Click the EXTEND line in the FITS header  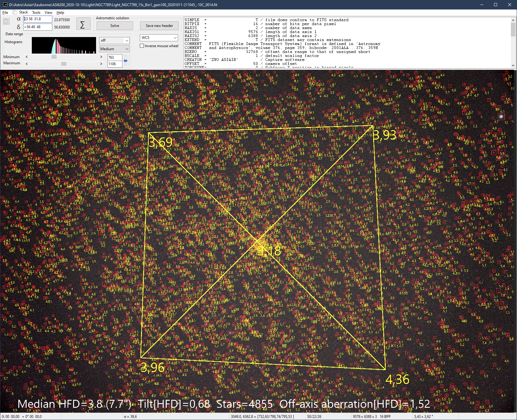268,40
